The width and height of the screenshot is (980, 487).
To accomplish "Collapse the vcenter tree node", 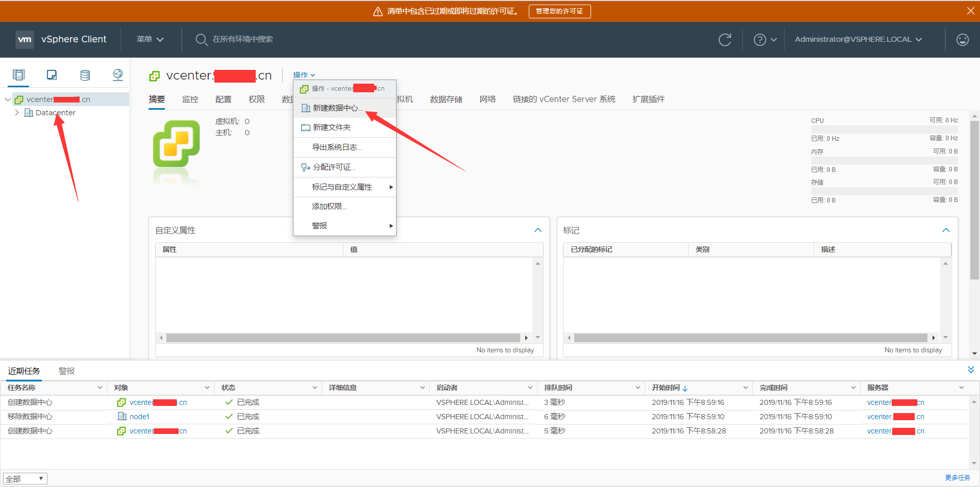I will point(8,99).
